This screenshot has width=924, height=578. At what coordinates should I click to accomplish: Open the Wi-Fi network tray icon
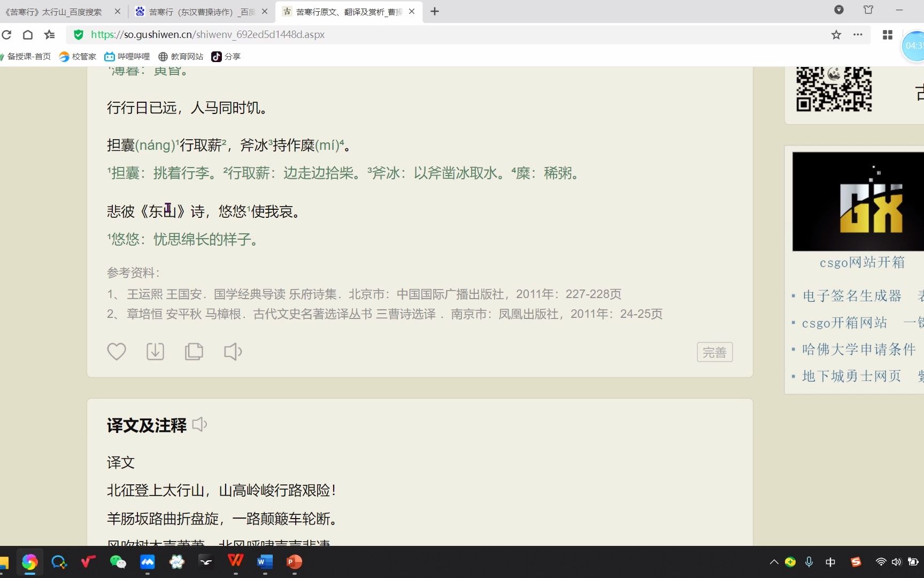click(881, 562)
